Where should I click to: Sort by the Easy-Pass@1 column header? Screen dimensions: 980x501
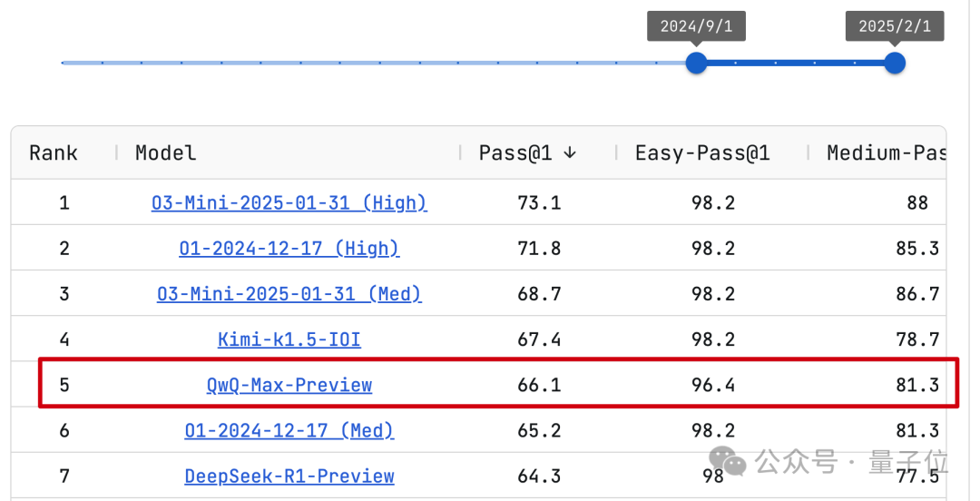click(701, 152)
